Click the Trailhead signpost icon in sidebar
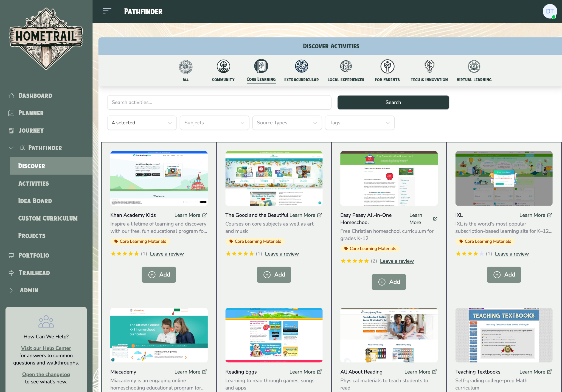Viewport: 562px width, 392px height. pos(11,273)
